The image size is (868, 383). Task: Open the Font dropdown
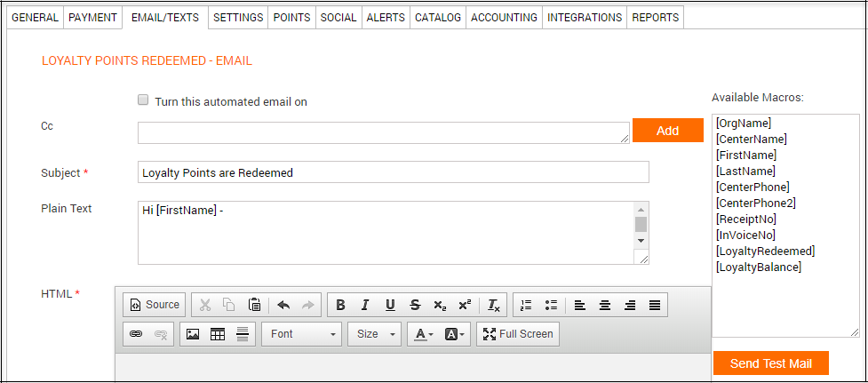tap(302, 334)
